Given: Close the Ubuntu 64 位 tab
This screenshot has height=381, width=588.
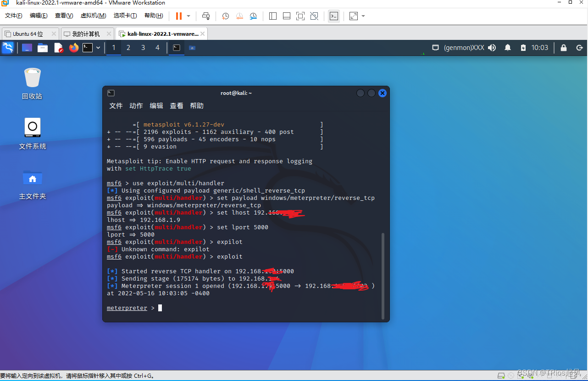Looking at the screenshot, I should point(54,34).
